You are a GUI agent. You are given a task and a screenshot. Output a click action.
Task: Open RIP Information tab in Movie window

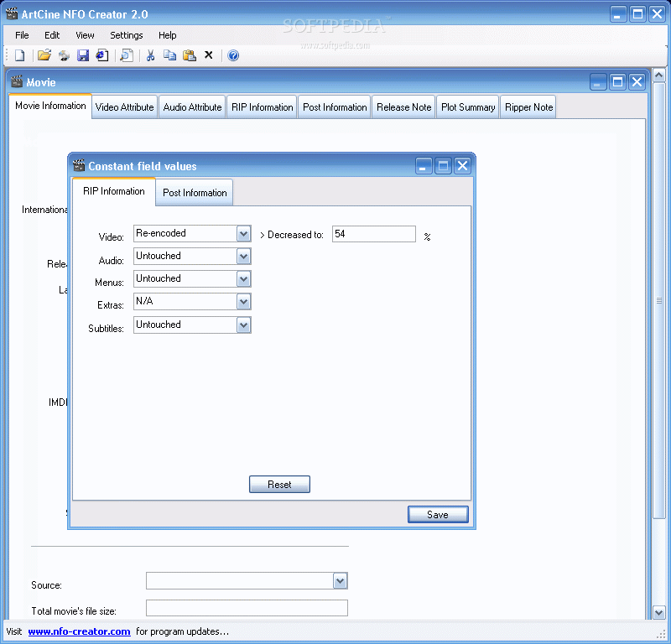click(263, 107)
